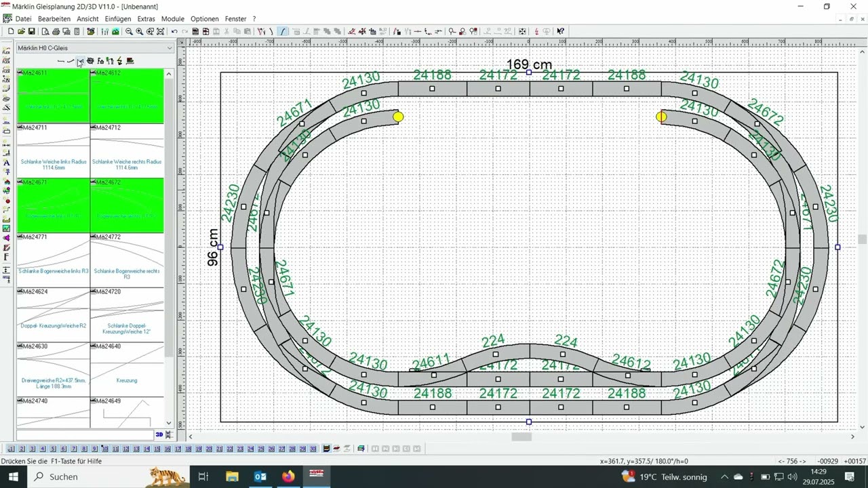
Task: Click the track library scrollbar down arrow
Action: pos(170,424)
